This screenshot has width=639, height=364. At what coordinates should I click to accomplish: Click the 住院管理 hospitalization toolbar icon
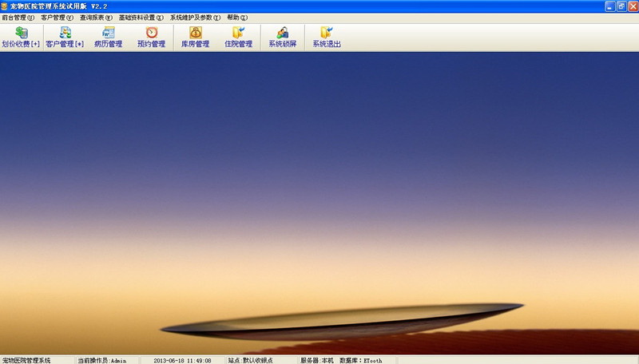click(238, 37)
